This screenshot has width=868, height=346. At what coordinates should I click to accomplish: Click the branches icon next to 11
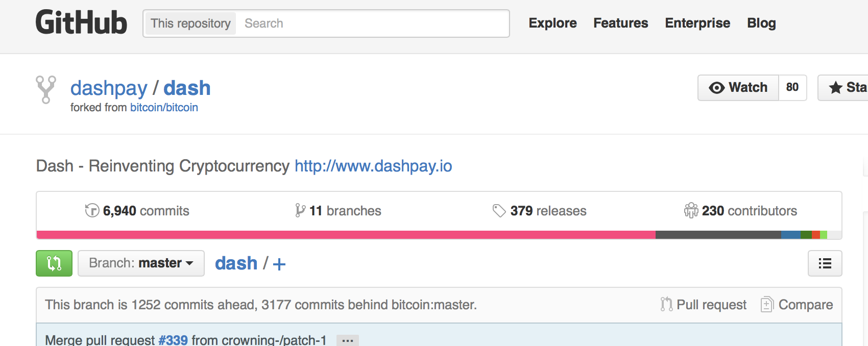tap(300, 210)
